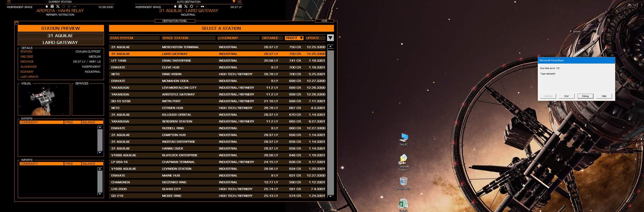Click Debug in the Visual Basic dialog

pos(585,96)
